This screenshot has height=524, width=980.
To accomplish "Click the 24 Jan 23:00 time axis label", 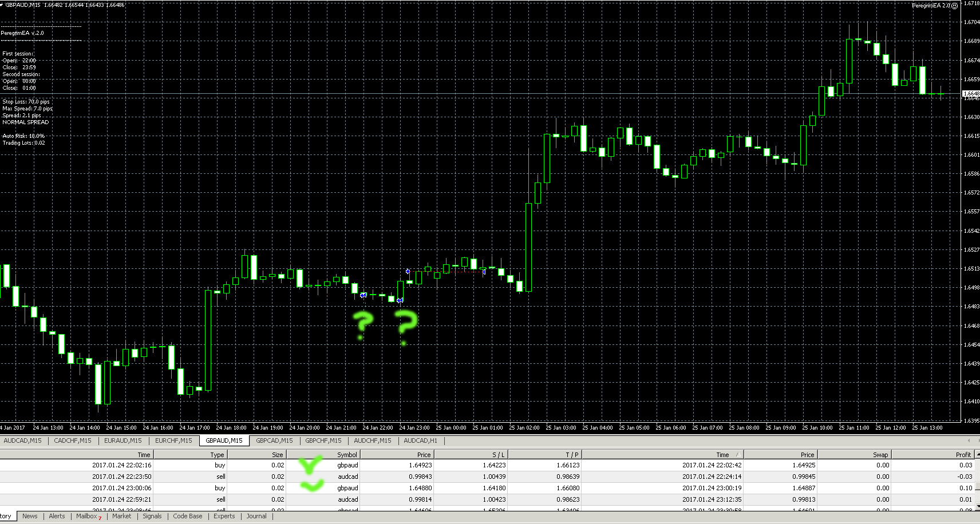I will 414,428.
